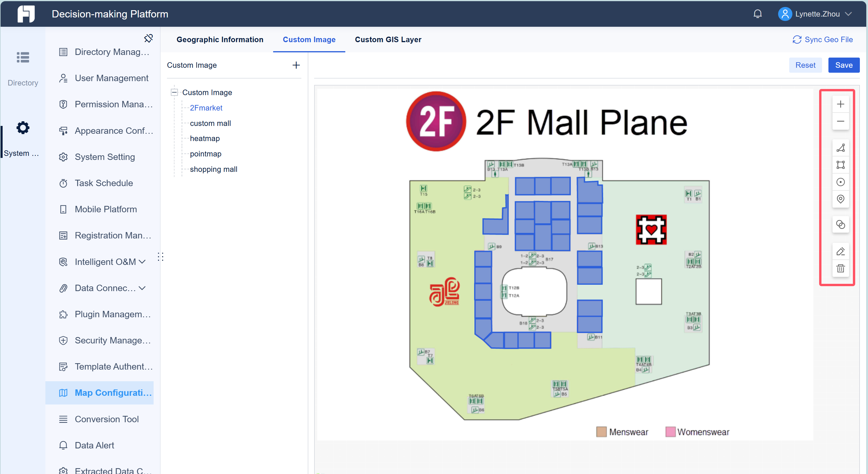Click the Womenswear legend color swatch

[670, 432]
